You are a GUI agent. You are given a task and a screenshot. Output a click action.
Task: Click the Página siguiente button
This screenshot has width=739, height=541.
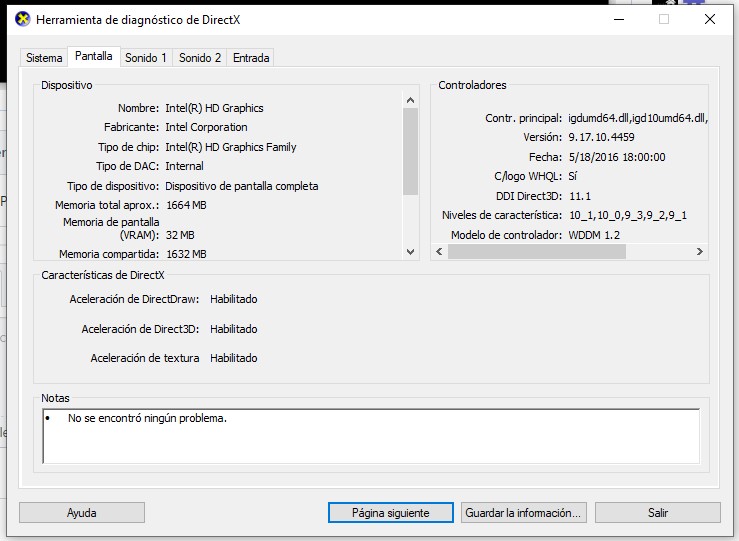pyautogui.click(x=391, y=512)
